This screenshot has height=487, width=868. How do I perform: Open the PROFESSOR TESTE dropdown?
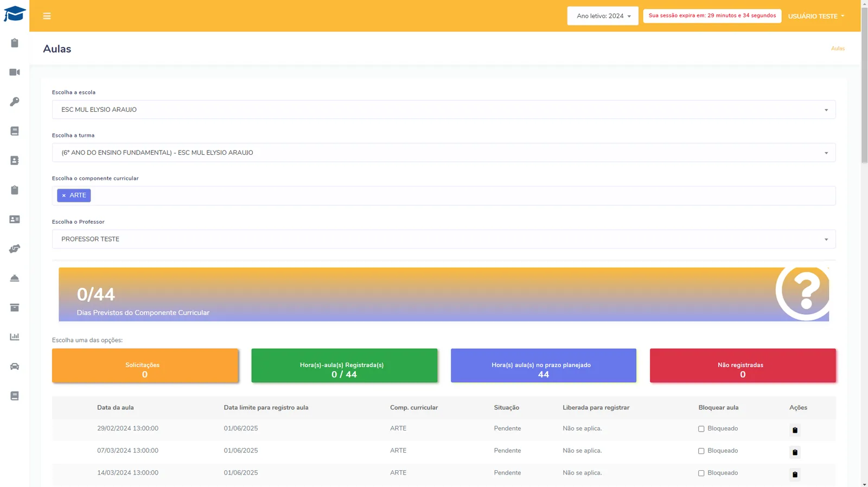tap(444, 239)
